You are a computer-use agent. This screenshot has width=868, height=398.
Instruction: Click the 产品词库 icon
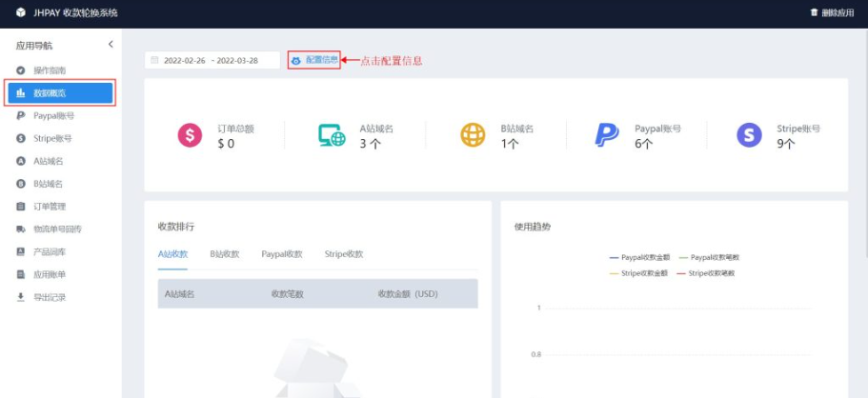coord(20,252)
